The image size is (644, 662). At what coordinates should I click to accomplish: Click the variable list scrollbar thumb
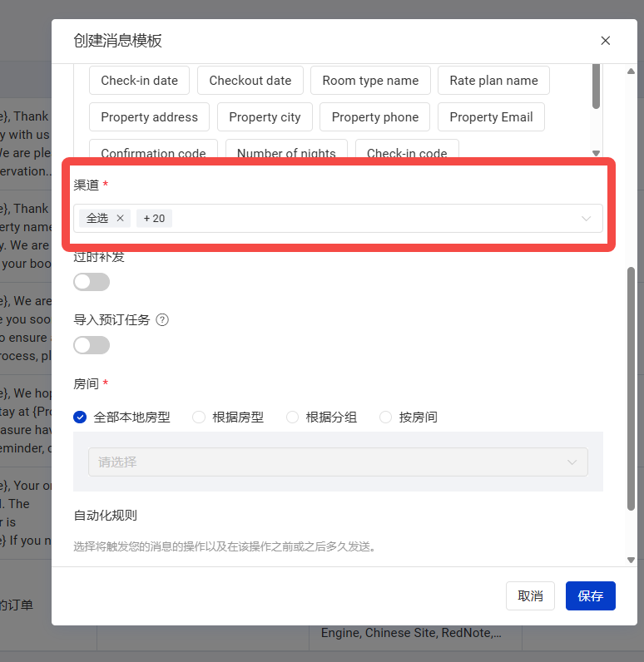click(596, 86)
